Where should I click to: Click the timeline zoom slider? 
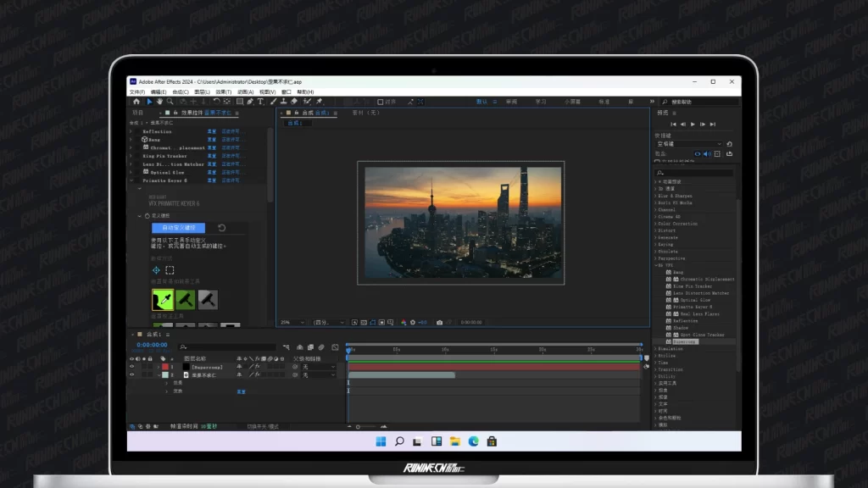[x=359, y=426]
